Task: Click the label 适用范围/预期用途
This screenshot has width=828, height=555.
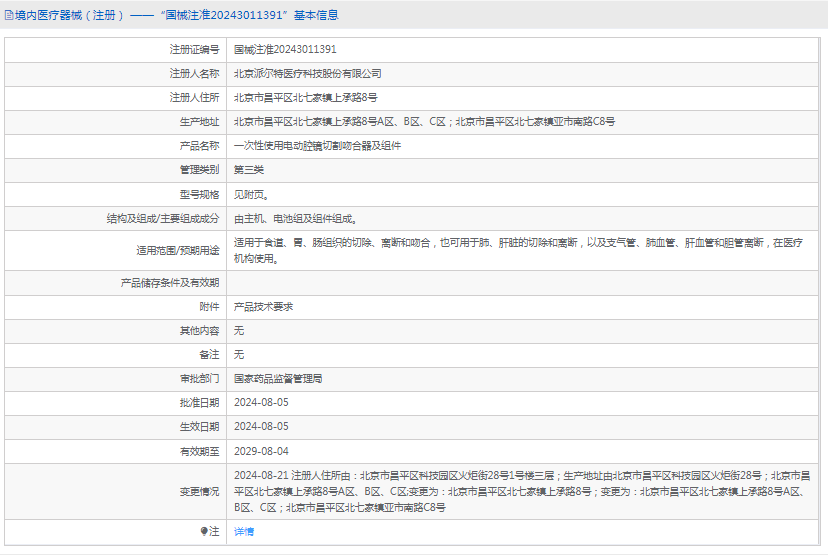Action: pos(177,251)
